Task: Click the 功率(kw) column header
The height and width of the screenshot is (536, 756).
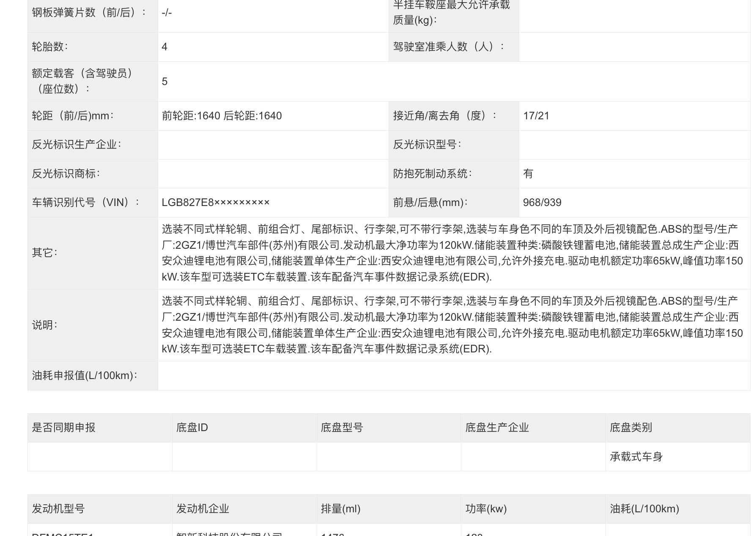Action: 486,509
